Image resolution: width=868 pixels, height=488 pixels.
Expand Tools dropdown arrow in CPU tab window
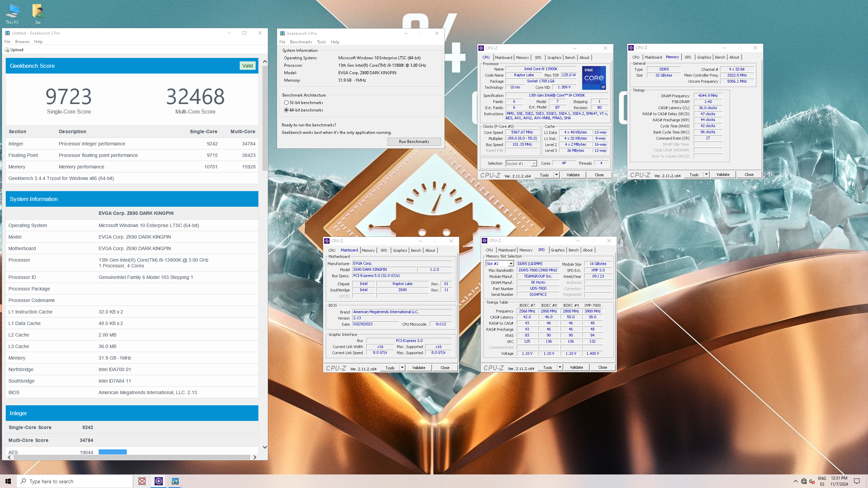click(x=556, y=175)
